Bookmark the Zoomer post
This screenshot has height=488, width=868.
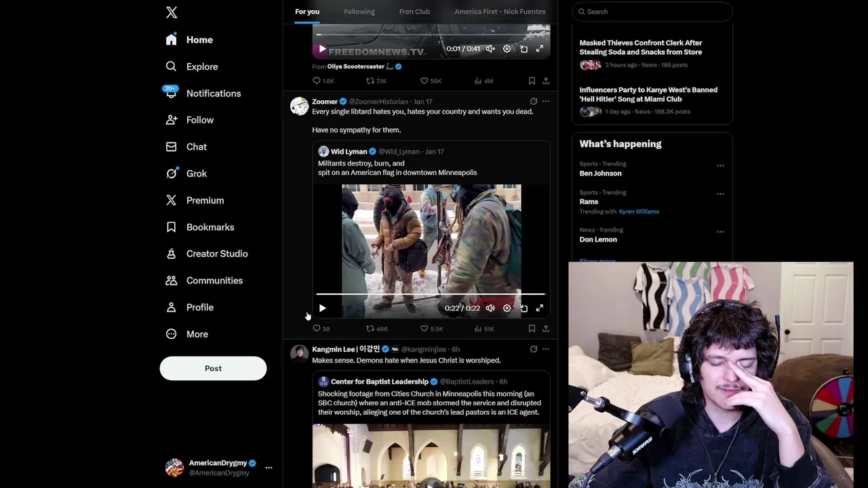coord(532,329)
